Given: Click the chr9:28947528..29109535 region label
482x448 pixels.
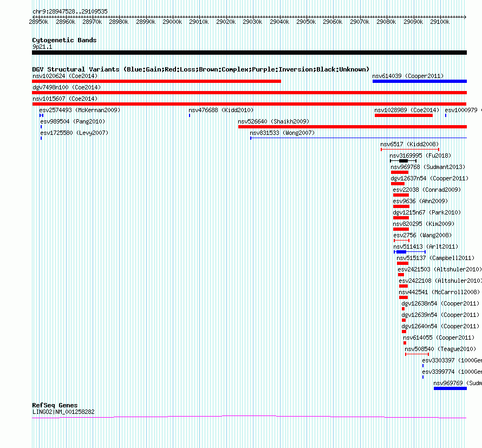Looking at the screenshot, I should pyautogui.click(x=70, y=11).
